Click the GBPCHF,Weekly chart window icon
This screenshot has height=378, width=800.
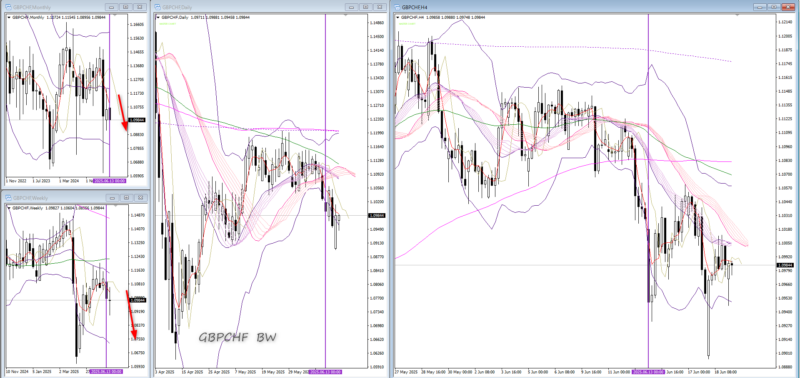[8, 197]
